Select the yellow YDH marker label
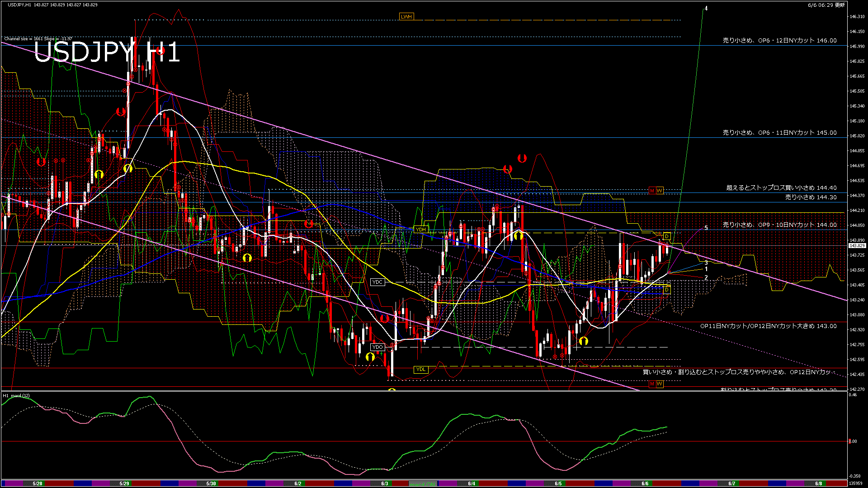The height and width of the screenshot is (488, 868). coord(420,230)
